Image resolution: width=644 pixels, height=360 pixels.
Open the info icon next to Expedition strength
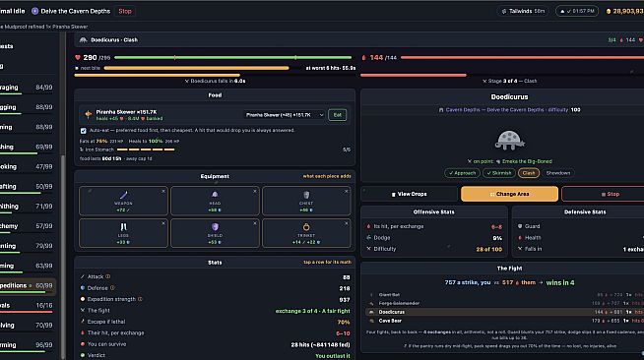140,299
